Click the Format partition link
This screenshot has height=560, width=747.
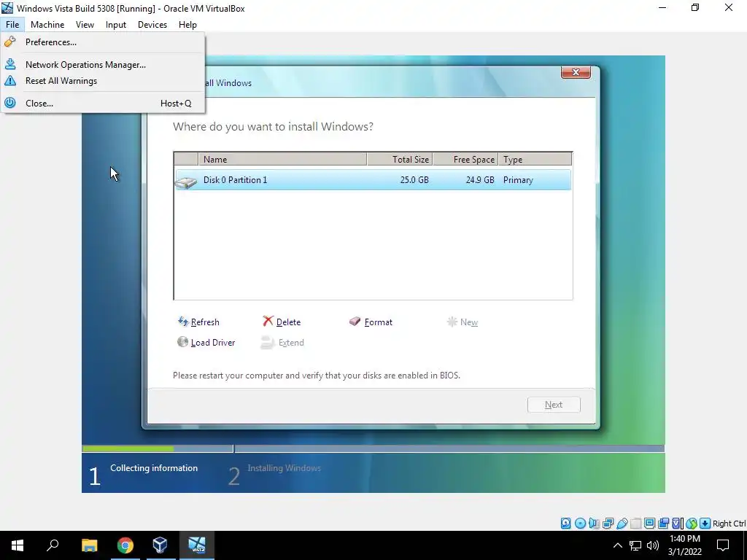coord(379,322)
